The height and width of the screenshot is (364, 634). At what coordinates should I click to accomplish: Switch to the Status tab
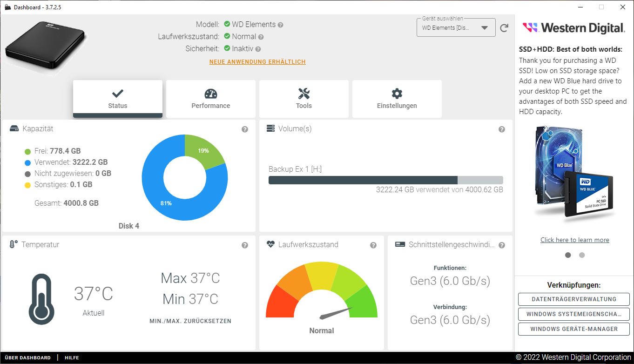(118, 99)
